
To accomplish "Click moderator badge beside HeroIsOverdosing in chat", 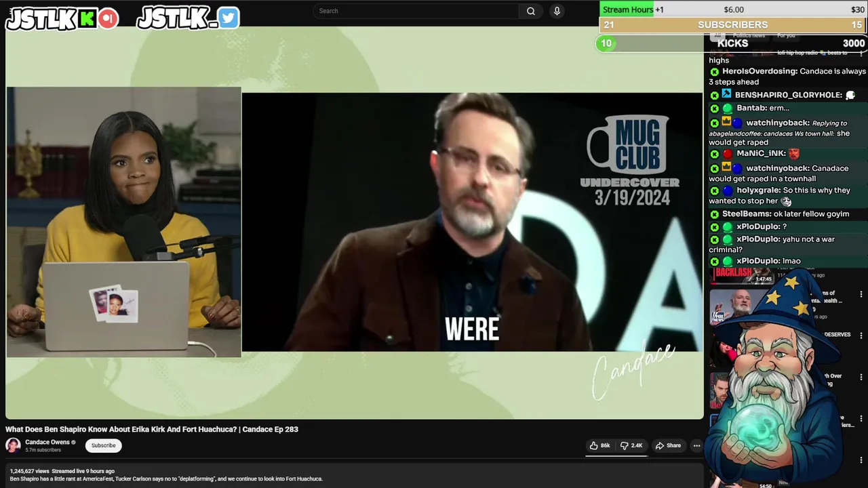I will point(714,71).
